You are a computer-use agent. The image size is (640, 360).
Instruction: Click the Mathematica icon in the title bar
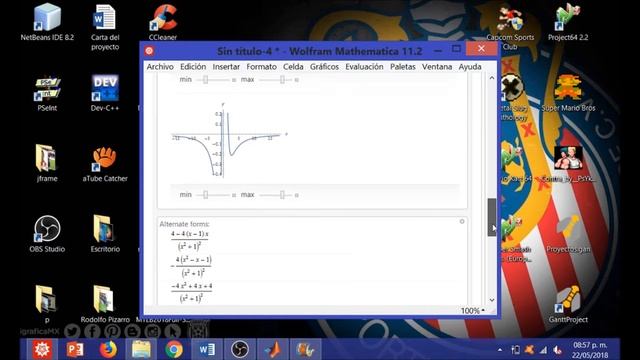coord(149,51)
